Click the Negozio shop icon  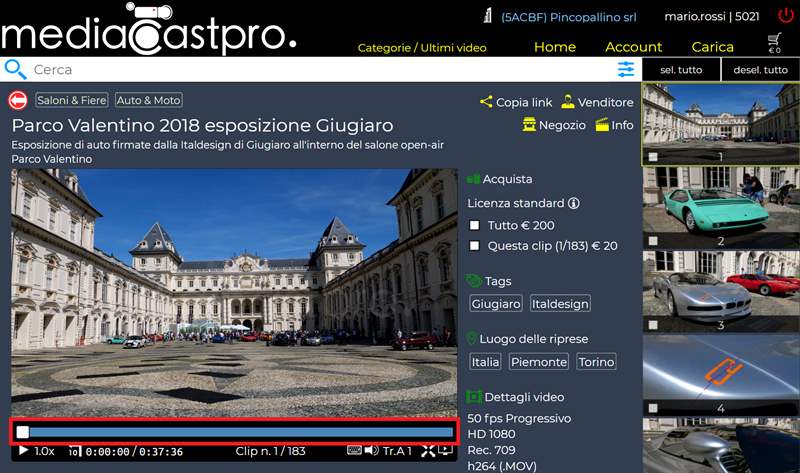tap(529, 125)
